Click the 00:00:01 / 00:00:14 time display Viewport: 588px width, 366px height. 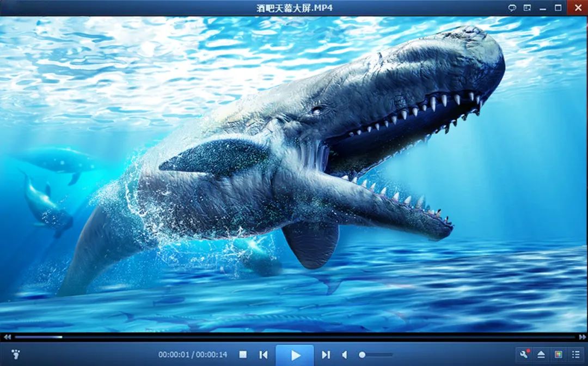192,355
